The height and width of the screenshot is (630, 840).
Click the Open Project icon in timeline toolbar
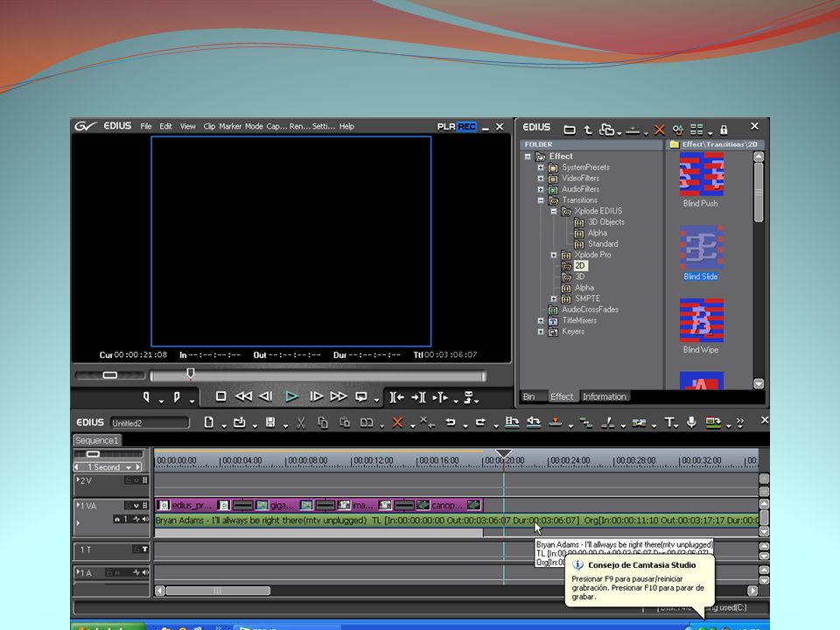coord(240,423)
